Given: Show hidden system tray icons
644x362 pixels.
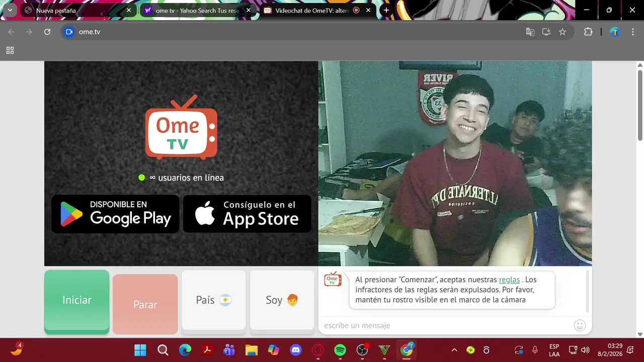Looking at the screenshot, I should (454, 350).
